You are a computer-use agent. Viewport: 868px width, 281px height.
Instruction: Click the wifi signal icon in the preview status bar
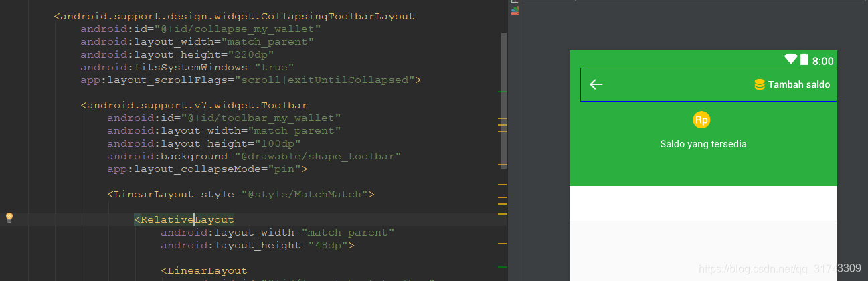pyautogui.click(x=791, y=60)
